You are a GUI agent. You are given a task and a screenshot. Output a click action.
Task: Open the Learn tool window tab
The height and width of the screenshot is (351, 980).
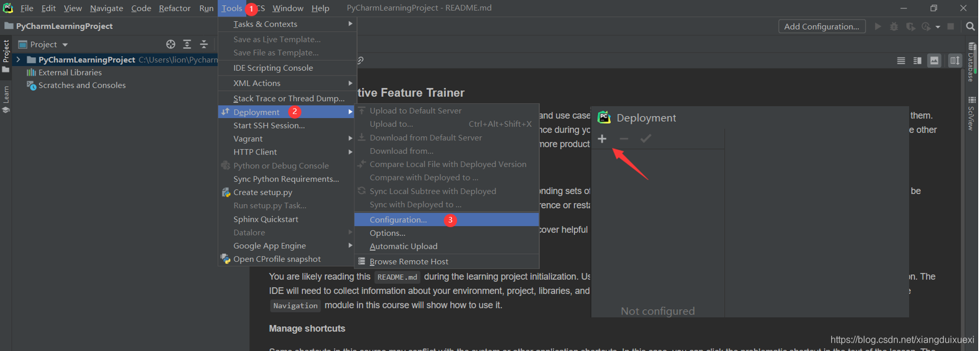pyautogui.click(x=6, y=99)
